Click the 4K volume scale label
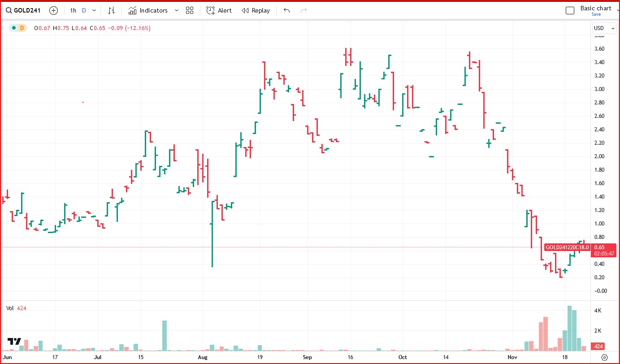Screen dimensions: 620x364 point(598,310)
